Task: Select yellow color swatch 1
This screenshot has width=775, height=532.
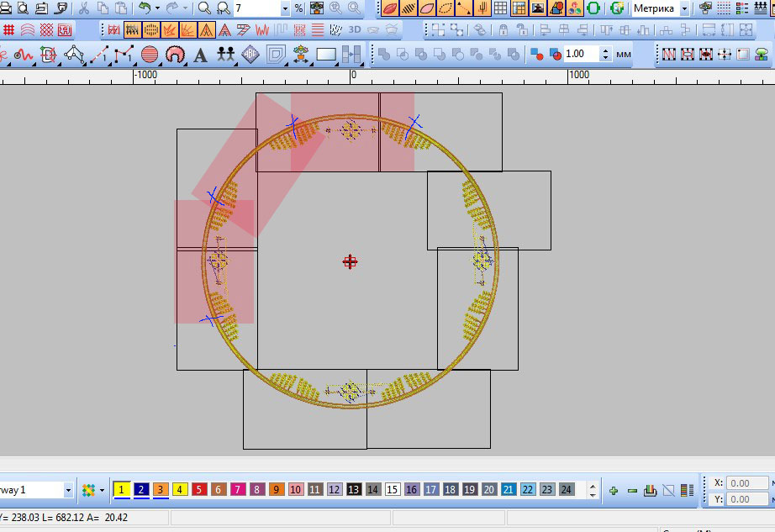Action: (122, 489)
